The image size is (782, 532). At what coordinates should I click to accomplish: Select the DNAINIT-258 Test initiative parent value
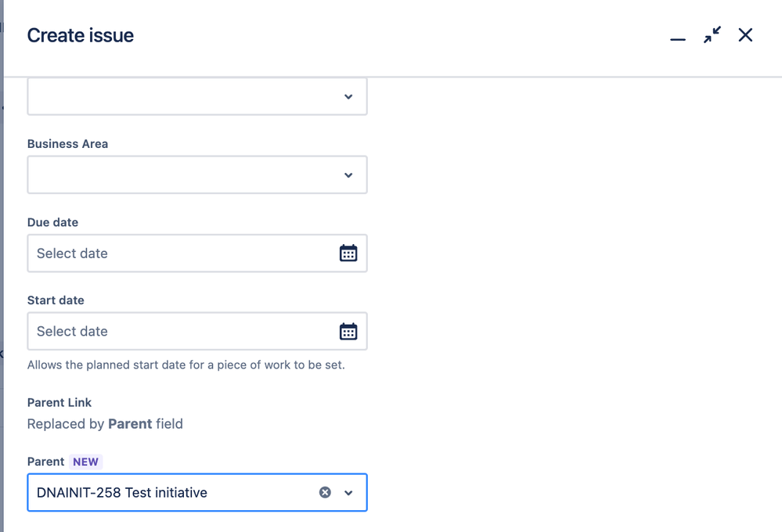[121, 493]
